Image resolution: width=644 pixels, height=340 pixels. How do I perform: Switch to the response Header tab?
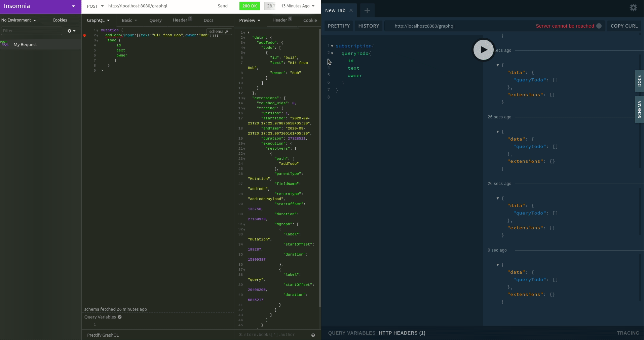(282, 20)
